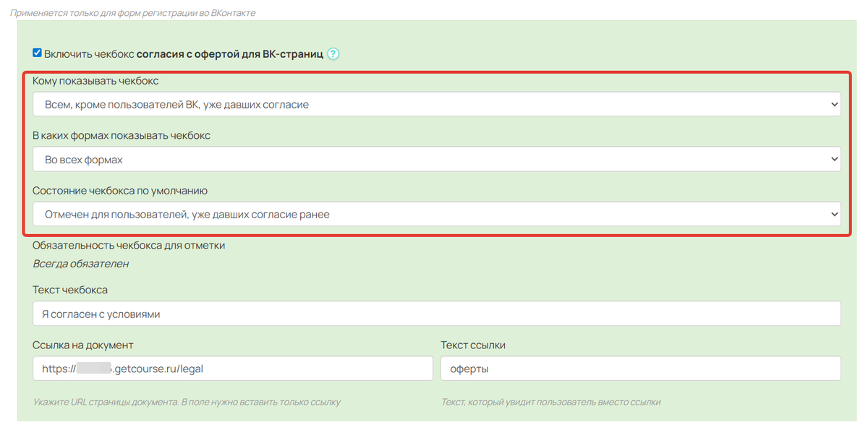This screenshot has width=868, height=430.
Task: Click the 'Состояние чекбокса по умолчанию' label
Action: 120,191
